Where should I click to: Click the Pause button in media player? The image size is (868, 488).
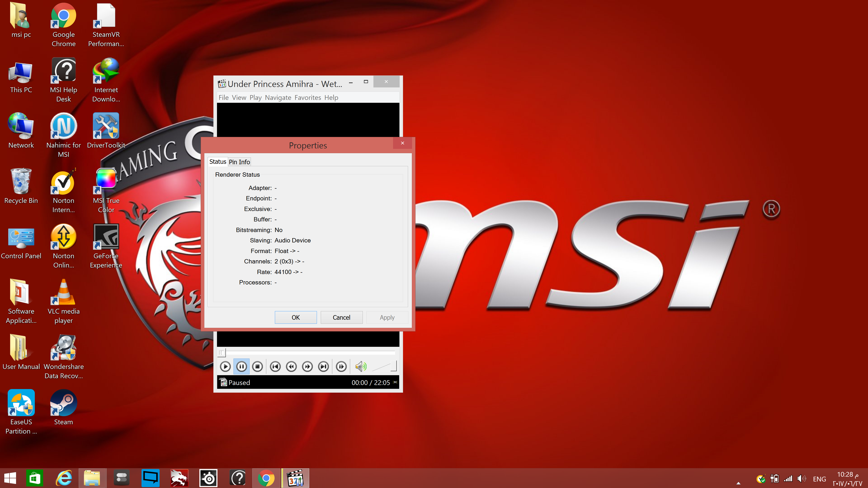pyautogui.click(x=241, y=366)
